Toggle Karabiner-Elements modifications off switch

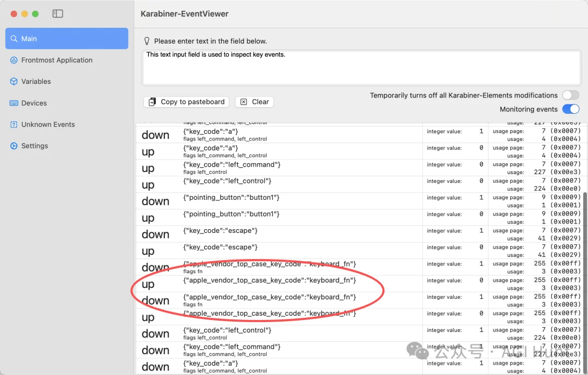pos(571,95)
